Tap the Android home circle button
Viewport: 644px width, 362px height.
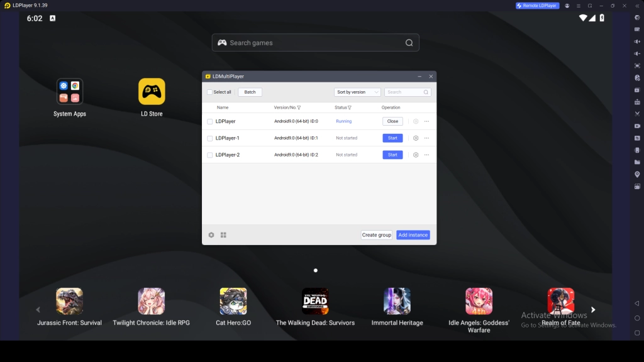click(637, 318)
